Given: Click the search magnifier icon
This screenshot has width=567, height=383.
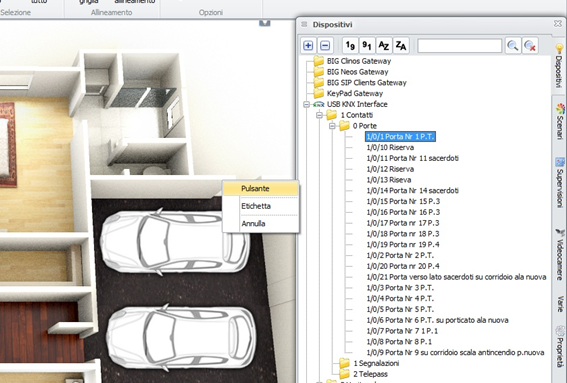Looking at the screenshot, I should click(x=513, y=46).
